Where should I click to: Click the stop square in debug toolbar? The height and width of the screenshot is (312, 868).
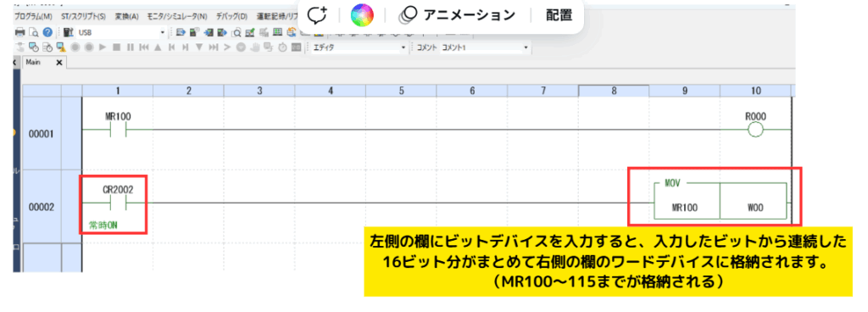click(116, 47)
